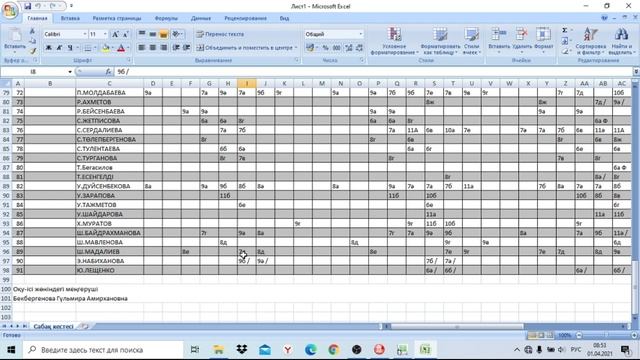Switch to the Рецензирование tab

pyautogui.click(x=245, y=18)
